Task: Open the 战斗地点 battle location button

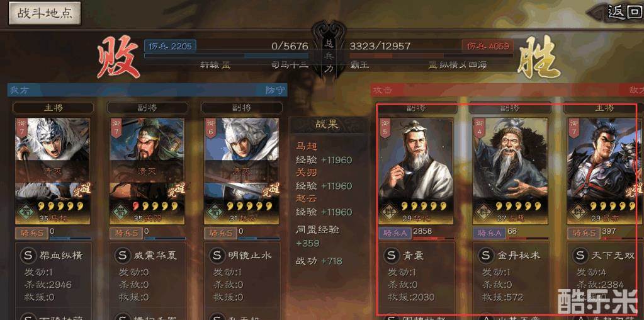Action: pos(45,13)
